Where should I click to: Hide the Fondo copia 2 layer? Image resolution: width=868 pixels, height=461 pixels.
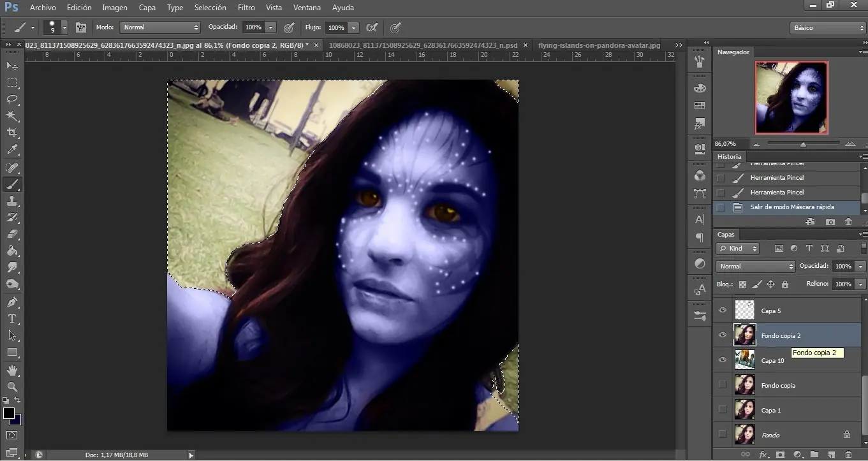pos(723,335)
